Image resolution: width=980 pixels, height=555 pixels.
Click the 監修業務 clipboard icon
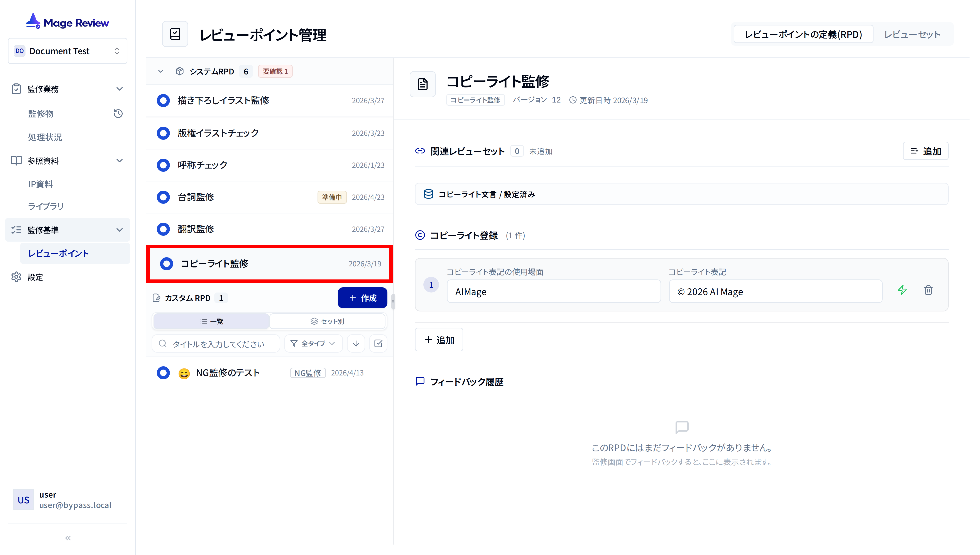click(x=16, y=89)
